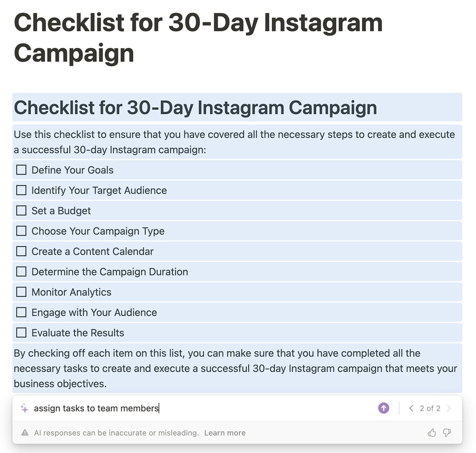Viewport: 476px width, 453px height.
Task: Click the thumbs up feedback icon
Action: (432, 433)
